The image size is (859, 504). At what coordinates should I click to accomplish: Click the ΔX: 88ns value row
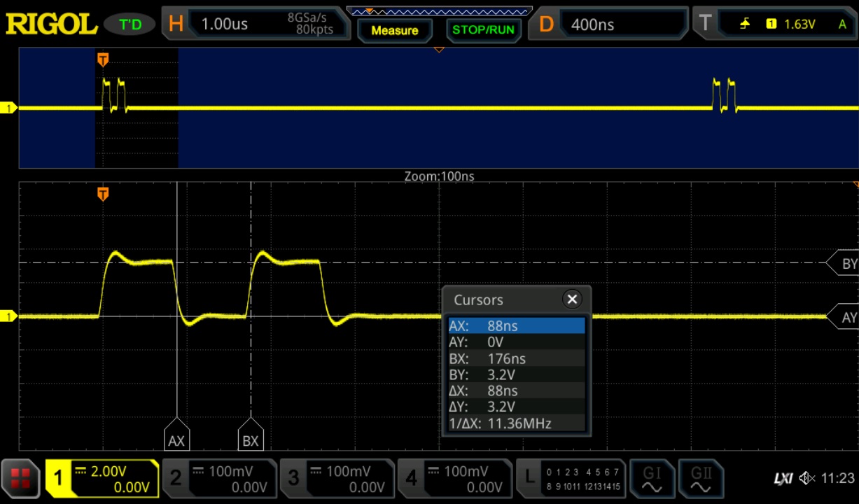(x=517, y=391)
